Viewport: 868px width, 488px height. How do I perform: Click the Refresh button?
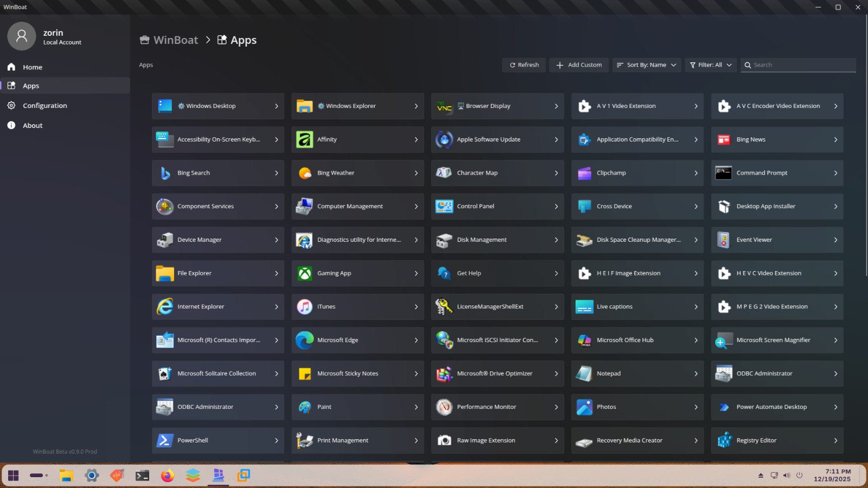(x=524, y=65)
